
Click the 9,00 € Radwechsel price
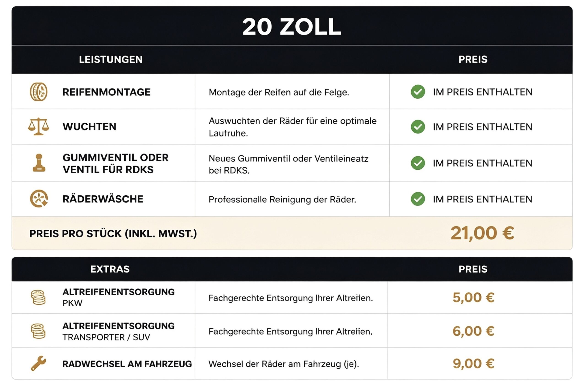[x=474, y=364]
